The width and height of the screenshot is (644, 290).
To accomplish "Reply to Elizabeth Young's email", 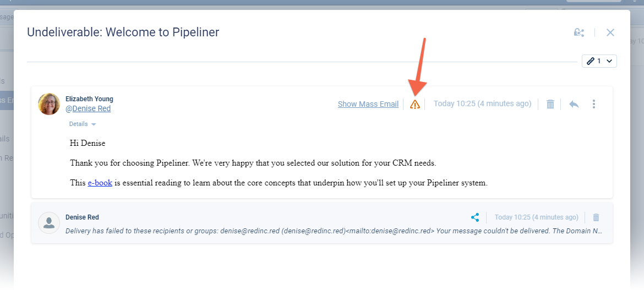I will pyautogui.click(x=574, y=104).
